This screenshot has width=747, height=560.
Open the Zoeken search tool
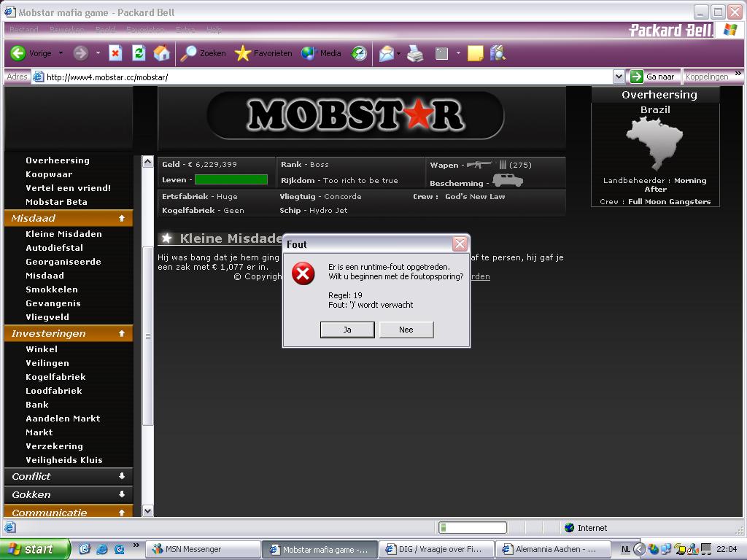click(x=204, y=53)
